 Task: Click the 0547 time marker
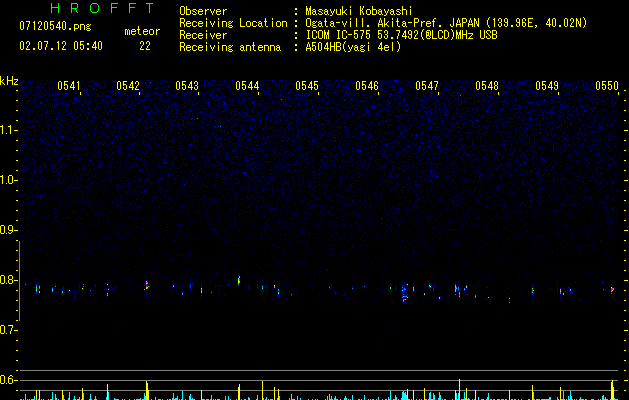(x=427, y=86)
